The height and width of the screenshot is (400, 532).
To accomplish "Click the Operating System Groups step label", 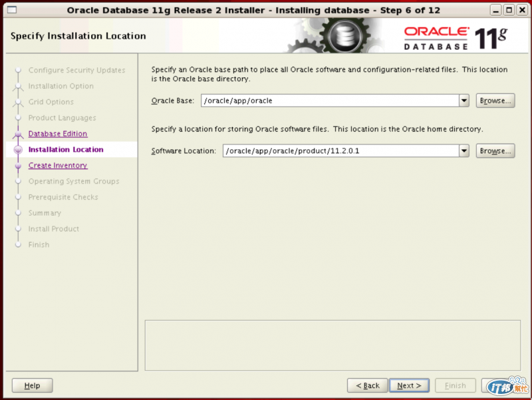I will tap(74, 181).
